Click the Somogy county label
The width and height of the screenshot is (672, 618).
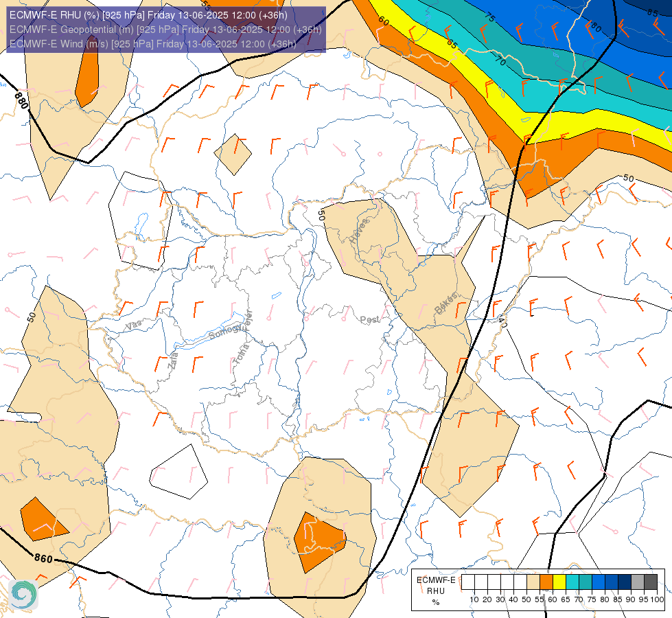225,332
